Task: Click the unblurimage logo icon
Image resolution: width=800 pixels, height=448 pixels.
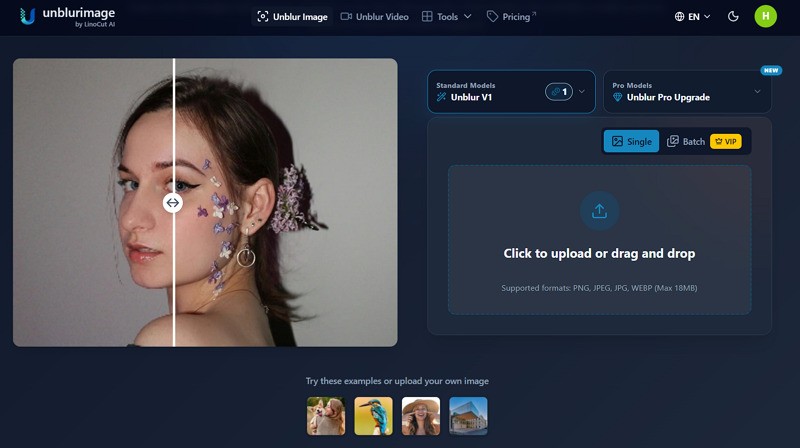Action: pos(27,16)
